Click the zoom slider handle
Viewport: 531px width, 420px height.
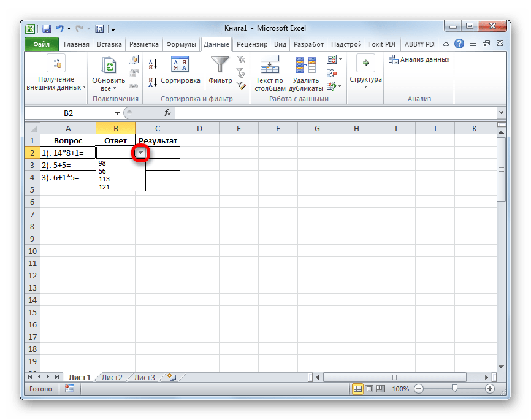pos(454,389)
